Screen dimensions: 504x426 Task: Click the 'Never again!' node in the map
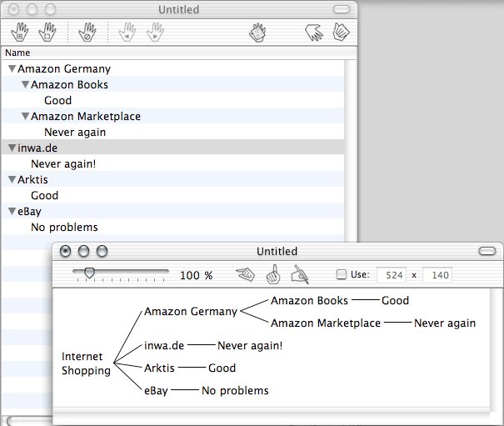click(250, 346)
